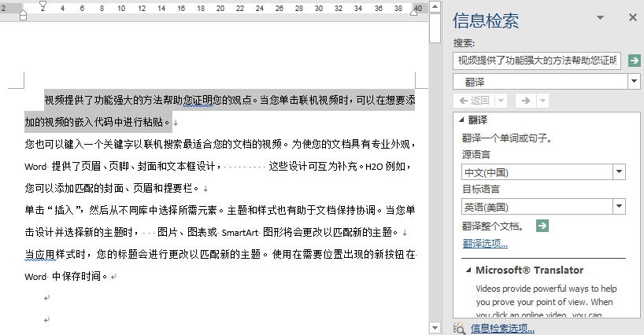Click the forward arrow button
This screenshot has height=335, width=644.
(x=525, y=101)
